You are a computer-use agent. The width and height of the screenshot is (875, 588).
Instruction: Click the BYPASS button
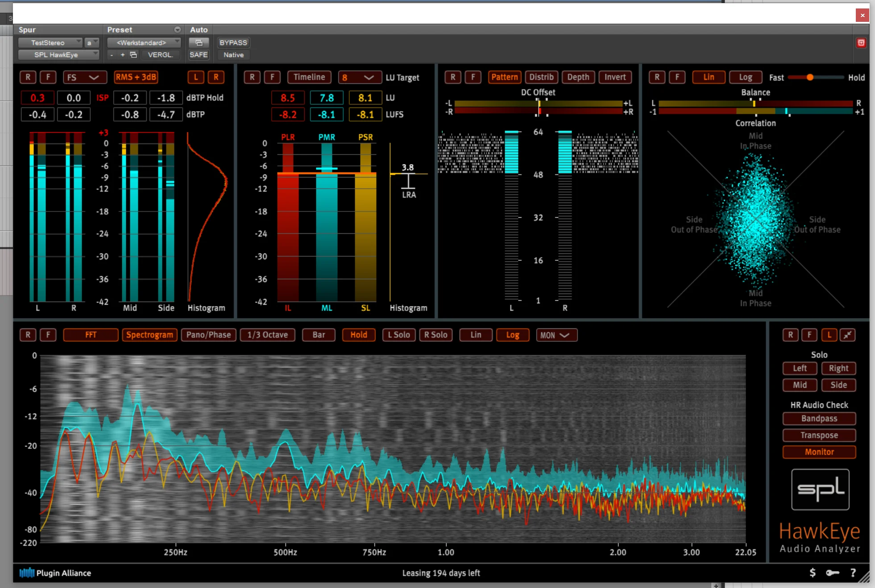point(233,43)
